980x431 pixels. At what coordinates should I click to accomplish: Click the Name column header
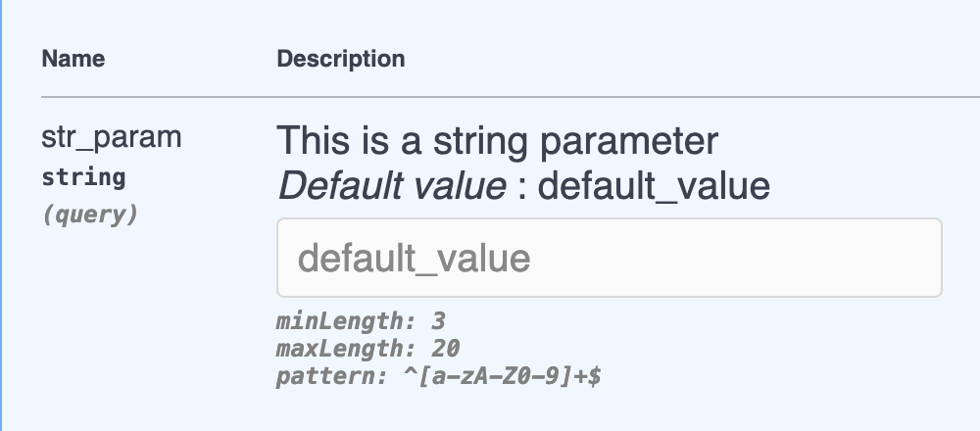73,59
